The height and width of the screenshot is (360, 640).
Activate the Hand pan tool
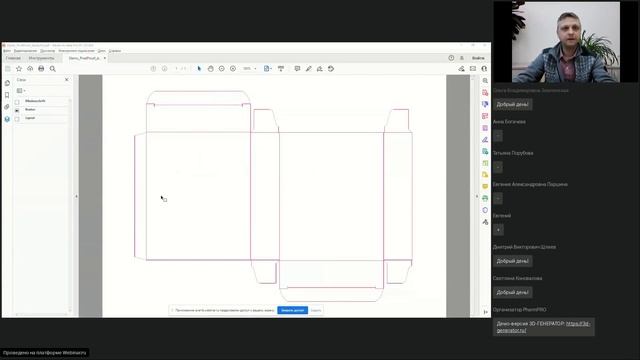coord(211,69)
